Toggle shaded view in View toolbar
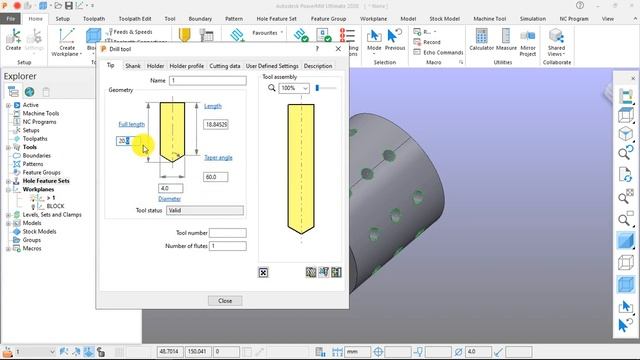This screenshot has width=640, height=360. [625, 240]
